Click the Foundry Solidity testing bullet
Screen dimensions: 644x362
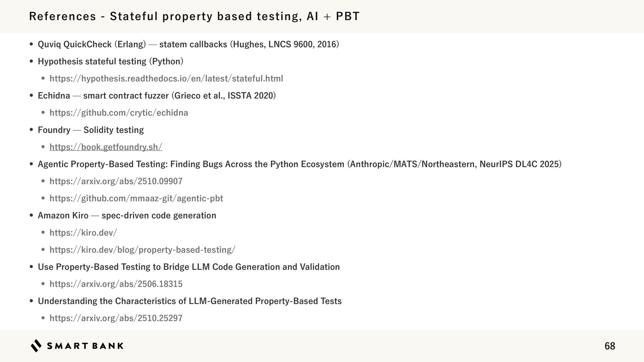(91, 130)
